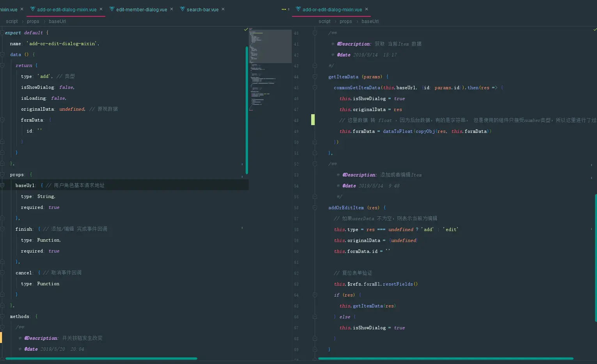Click right pane vertical scrollbar thumb
The image size is (597, 364).
(595, 258)
